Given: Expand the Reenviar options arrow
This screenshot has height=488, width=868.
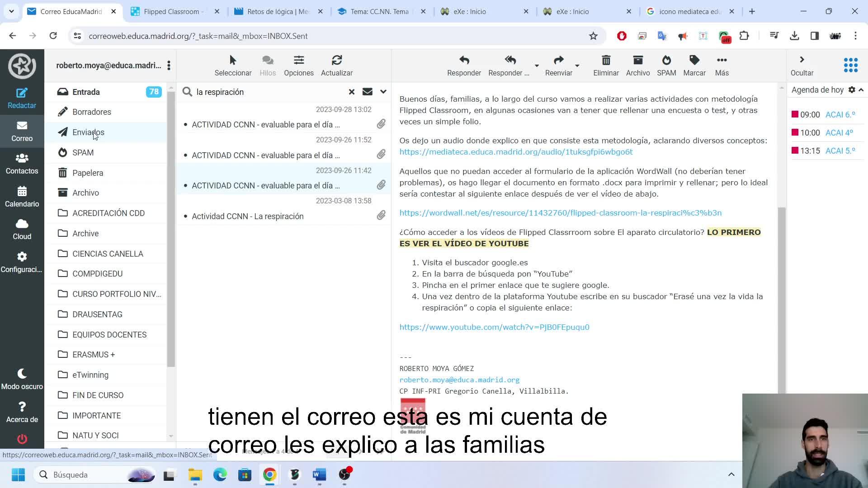Looking at the screenshot, I should 577,66.
